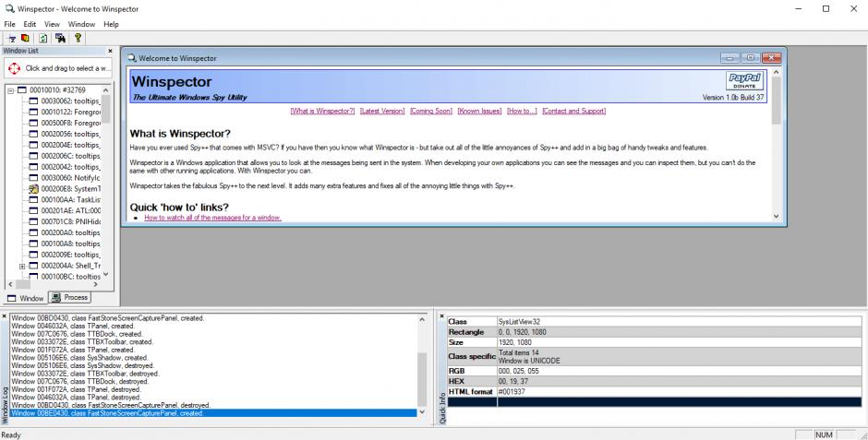
Task: Click the HTML format value '#001937'
Action: coord(512,392)
